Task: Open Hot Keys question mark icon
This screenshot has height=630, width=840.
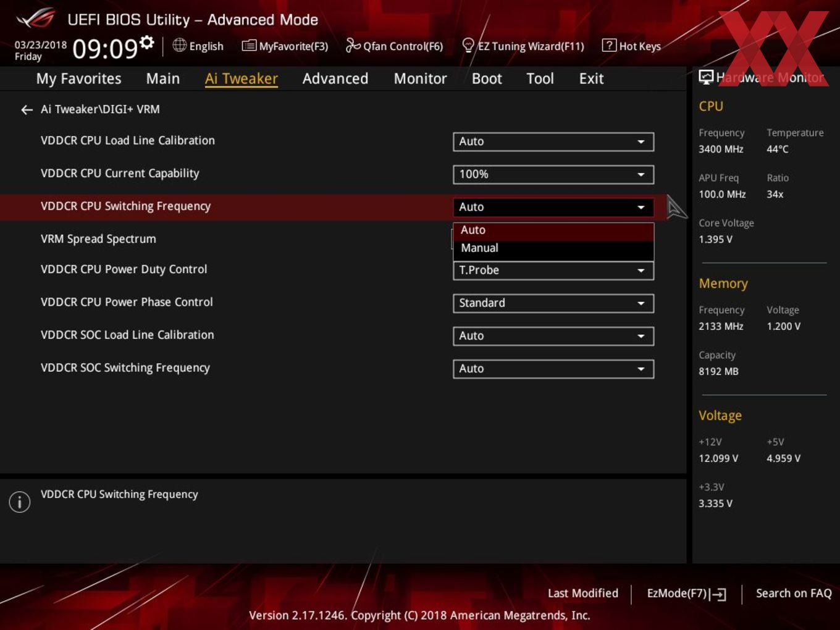Action: 608,45
